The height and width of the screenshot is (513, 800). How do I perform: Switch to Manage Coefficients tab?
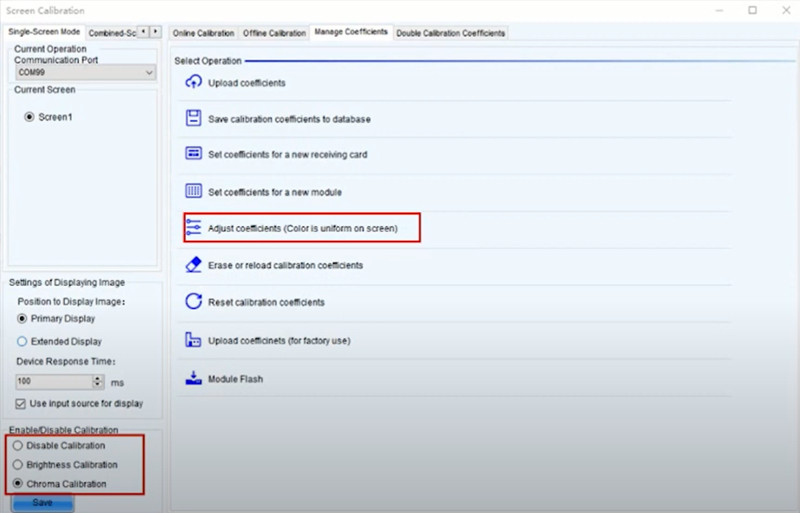351,32
